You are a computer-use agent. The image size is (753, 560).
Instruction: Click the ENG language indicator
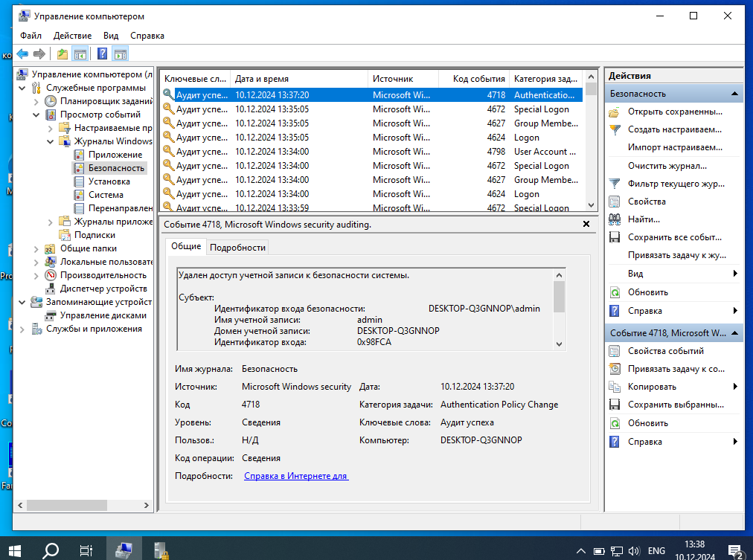[x=656, y=551]
